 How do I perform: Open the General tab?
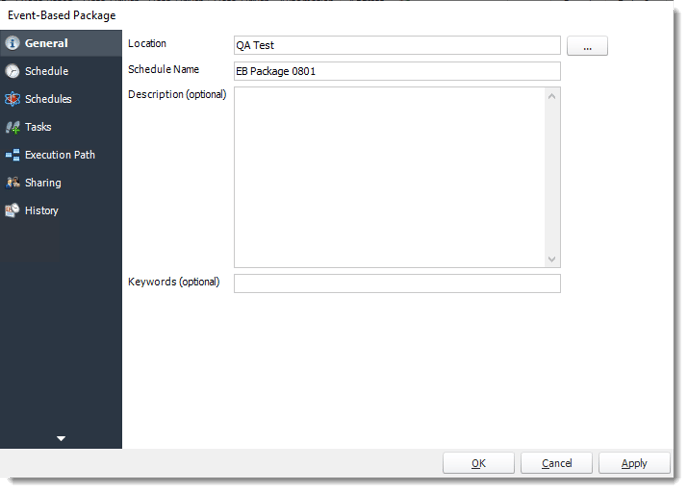(x=61, y=43)
